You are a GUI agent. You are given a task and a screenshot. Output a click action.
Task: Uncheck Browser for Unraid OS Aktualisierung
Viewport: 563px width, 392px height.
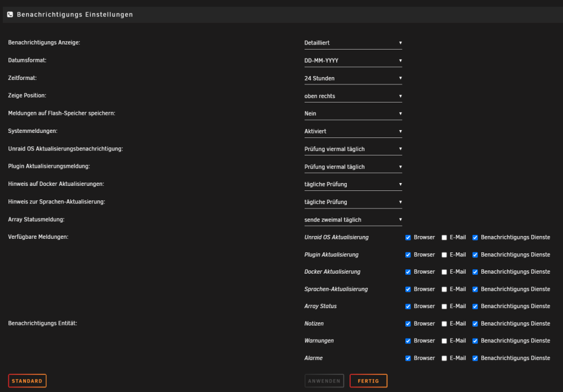point(408,238)
